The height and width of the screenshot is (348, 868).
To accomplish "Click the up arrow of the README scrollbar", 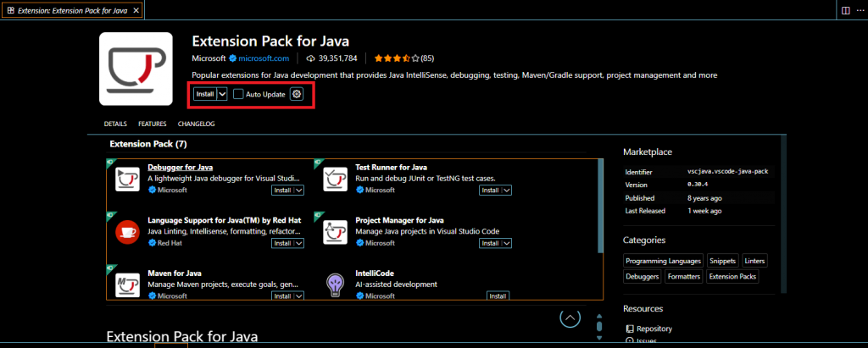I will pos(599,317).
